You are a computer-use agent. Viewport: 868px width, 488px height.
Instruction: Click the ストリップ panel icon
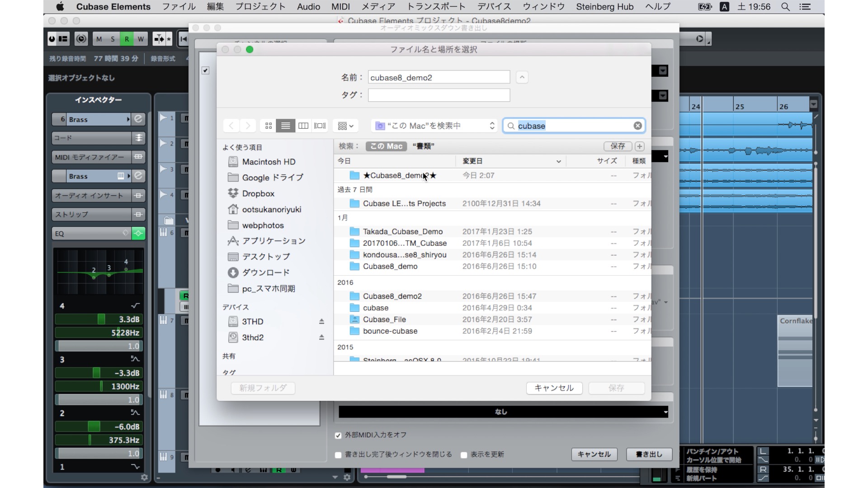coord(138,215)
